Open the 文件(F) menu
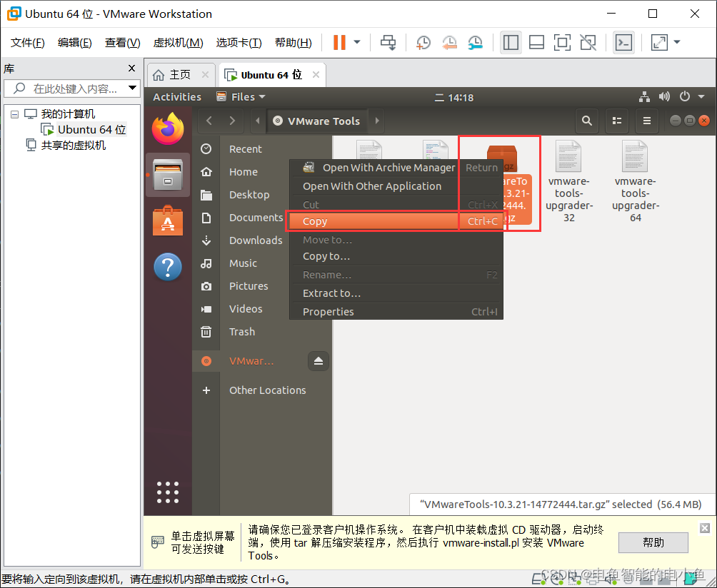The height and width of the screenshot is (588, 717). coord(27,43)
